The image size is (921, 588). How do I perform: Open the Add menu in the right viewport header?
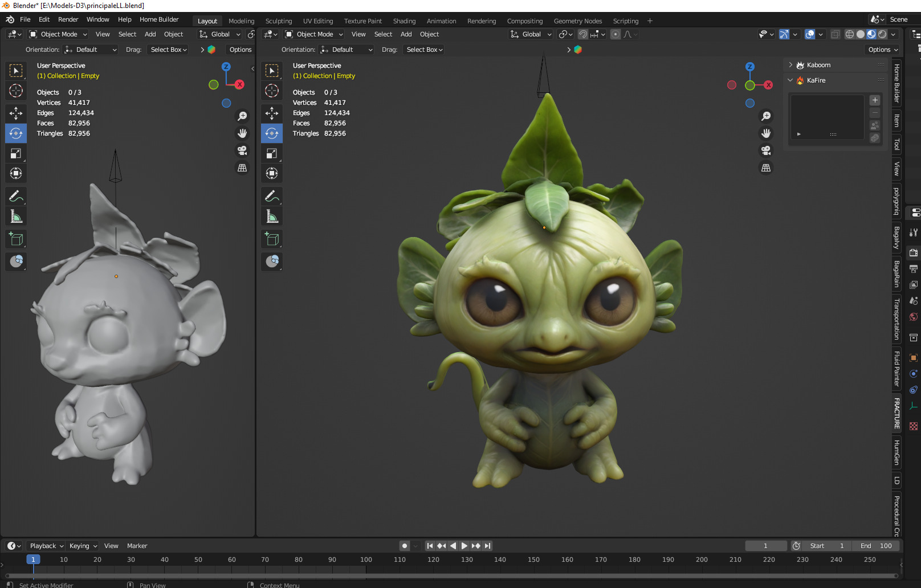406,34
